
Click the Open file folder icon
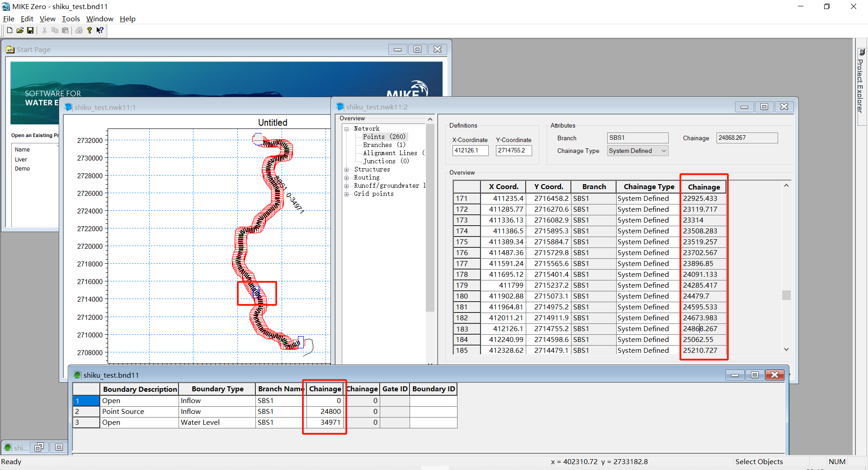(x=20, y=30)
